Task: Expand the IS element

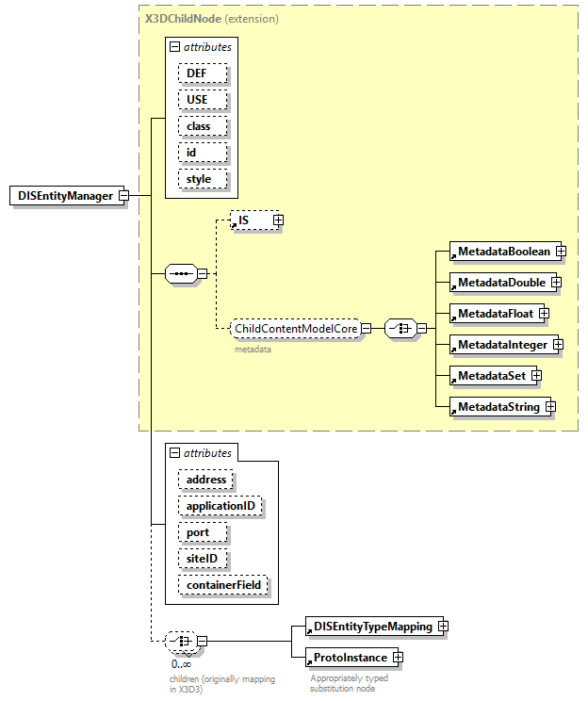Action: pos(278,220)
